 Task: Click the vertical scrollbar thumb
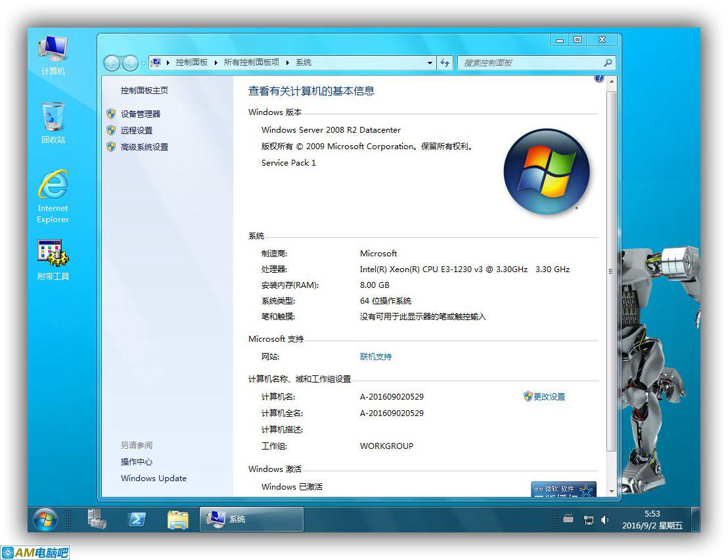pos(612,271)
